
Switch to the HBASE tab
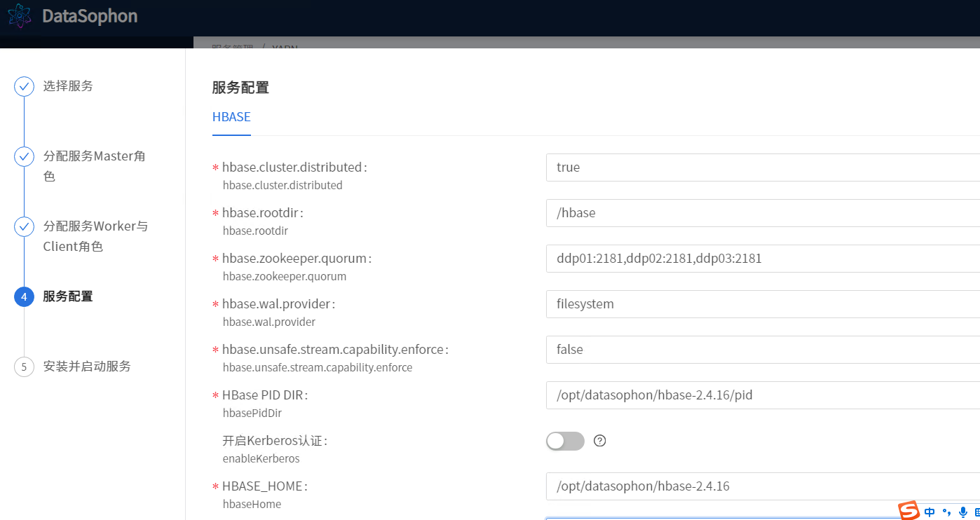tap(231, 117)
